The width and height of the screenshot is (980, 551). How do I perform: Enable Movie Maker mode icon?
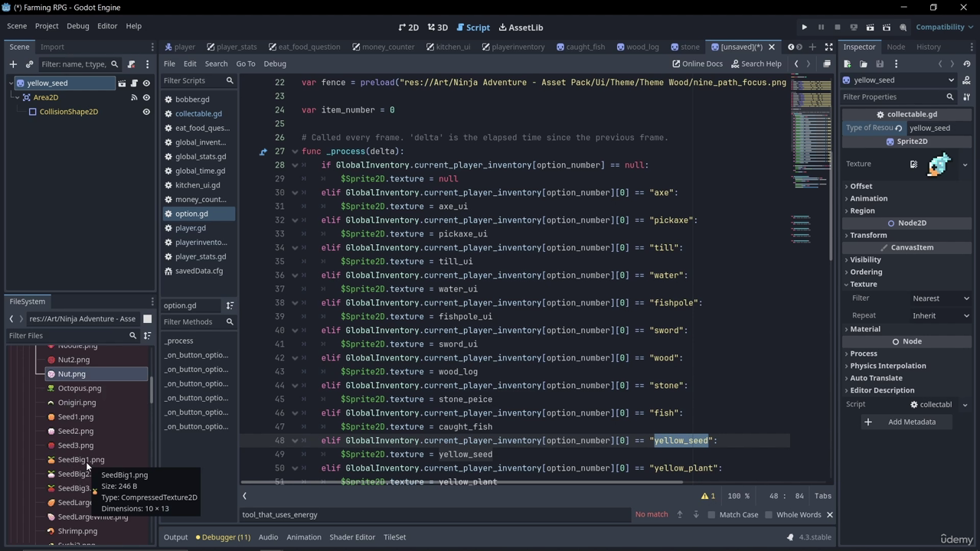point(903,28)
